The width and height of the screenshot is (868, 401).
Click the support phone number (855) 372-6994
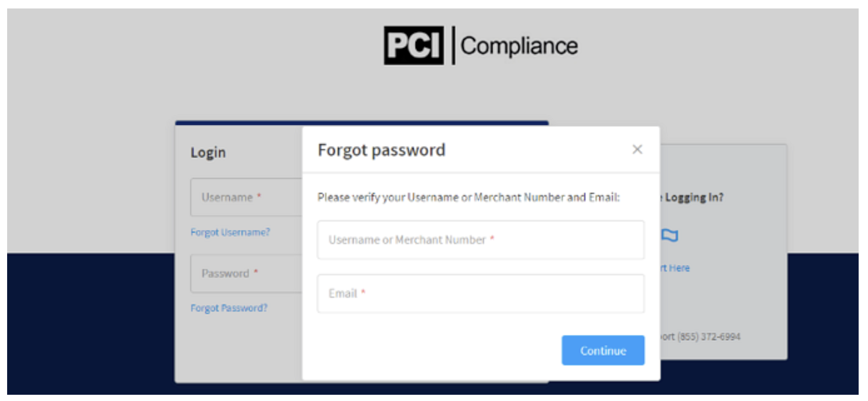coord(708,337)
